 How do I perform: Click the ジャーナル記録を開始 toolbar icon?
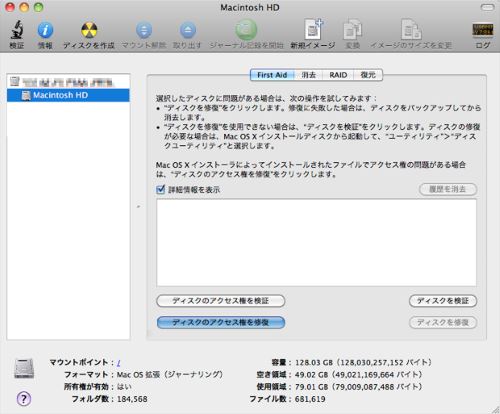246,30
